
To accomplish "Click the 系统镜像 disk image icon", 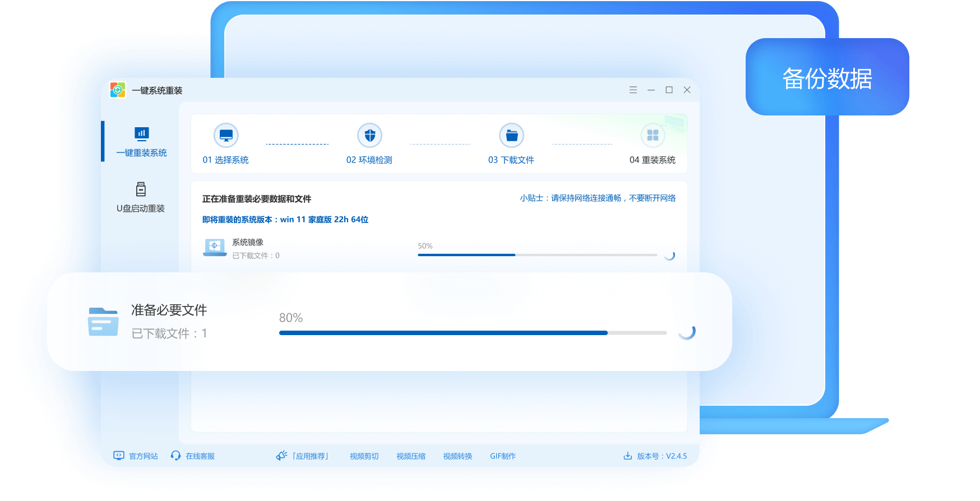I will coord(215,247).
